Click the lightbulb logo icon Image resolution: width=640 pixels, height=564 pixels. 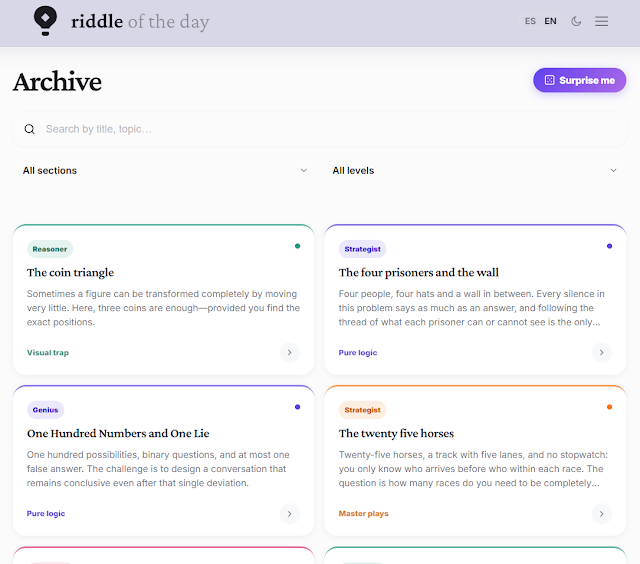pyautogui.click(x=45, y=21)
